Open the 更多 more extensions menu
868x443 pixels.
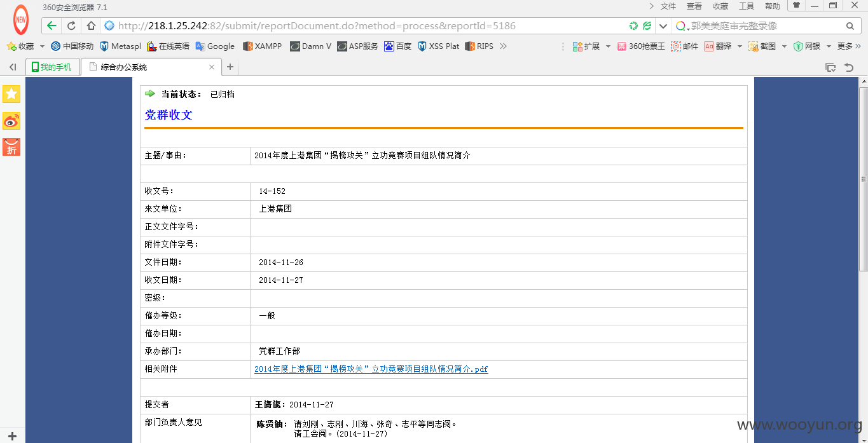point(848,46)
